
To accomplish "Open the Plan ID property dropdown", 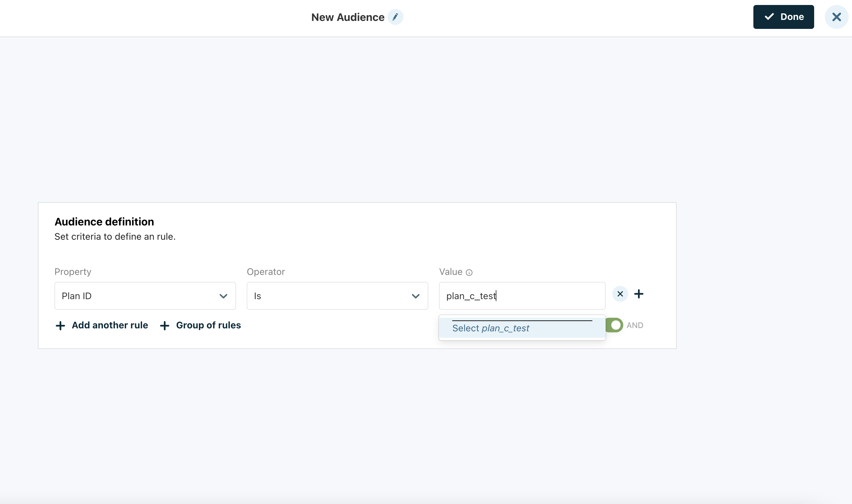I will (x=145, y=296).
